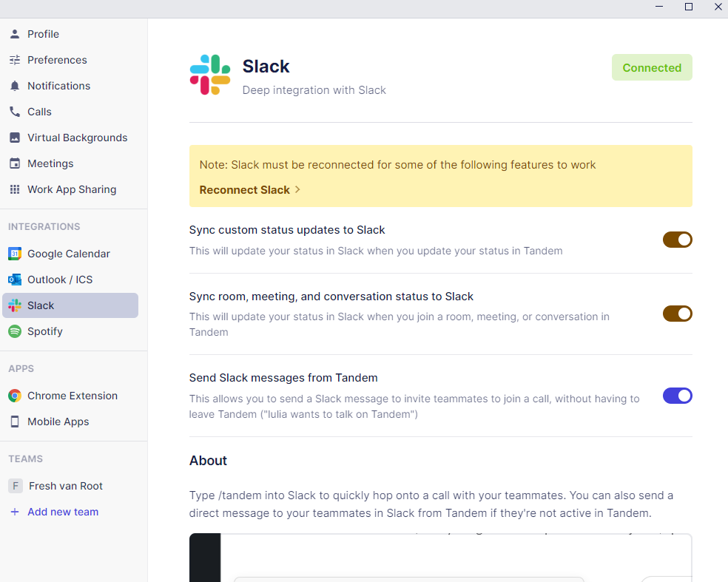This screenshot has height=582, width=728.
Task: Click the Profile person icon in sidebar
Action: [x=15, y=34]
